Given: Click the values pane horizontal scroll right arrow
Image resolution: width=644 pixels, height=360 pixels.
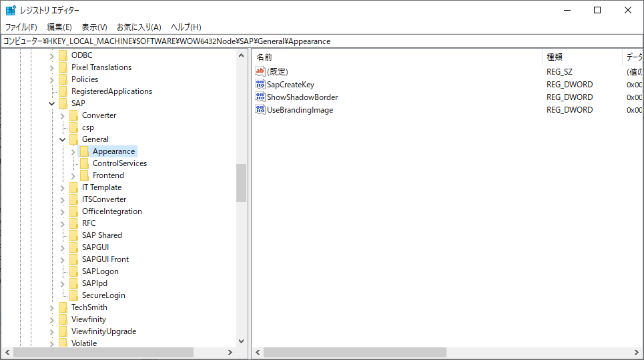Looking at the screenshot, I should point(636,352).
